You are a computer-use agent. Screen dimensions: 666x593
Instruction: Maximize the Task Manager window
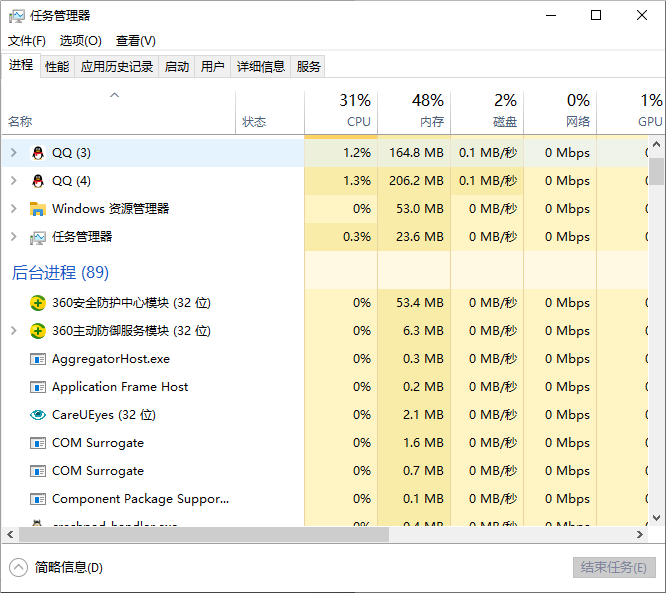pyautogui.click(x=596, y=16)
